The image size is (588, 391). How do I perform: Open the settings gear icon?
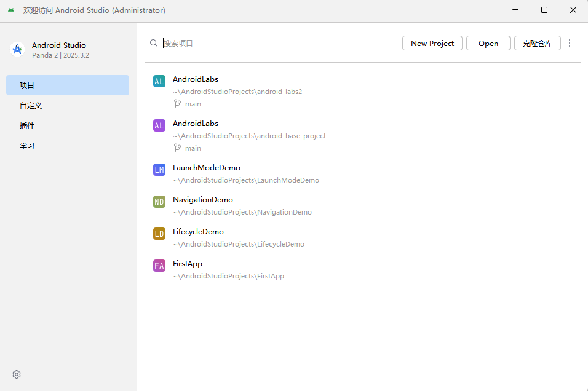(17, 374)
